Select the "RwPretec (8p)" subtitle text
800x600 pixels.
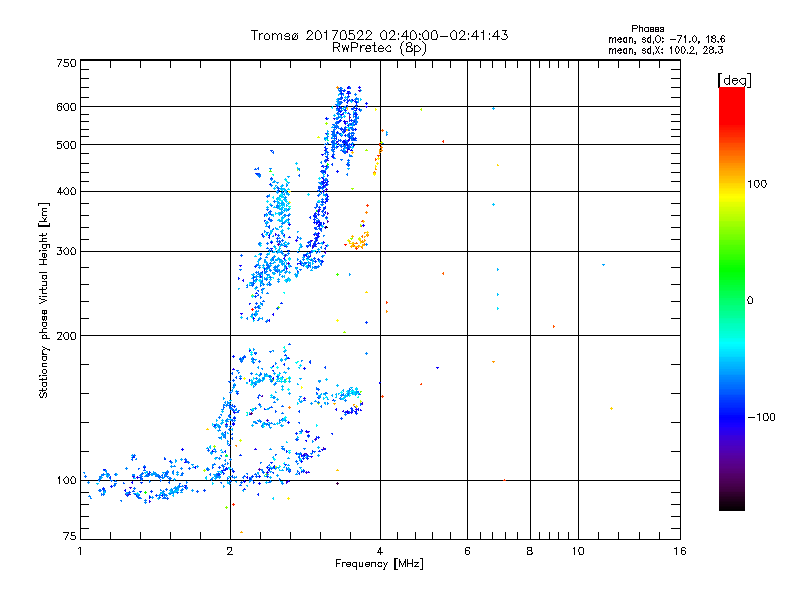(x=379, y=48)
